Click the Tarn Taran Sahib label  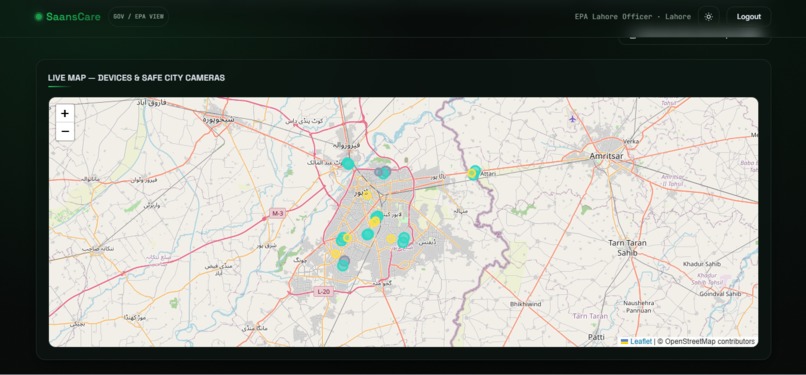(x=627, y=248)
